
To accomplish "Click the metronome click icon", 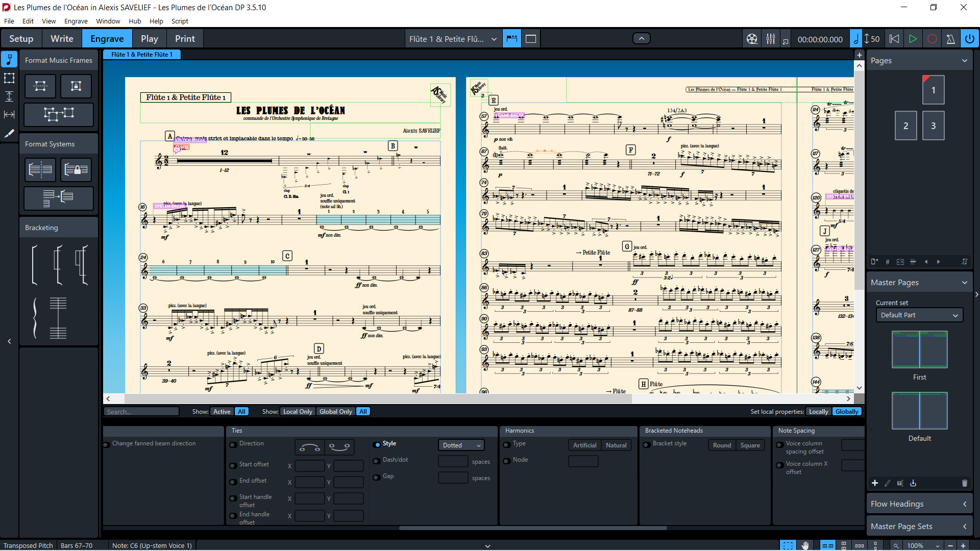I will (950, 39).
